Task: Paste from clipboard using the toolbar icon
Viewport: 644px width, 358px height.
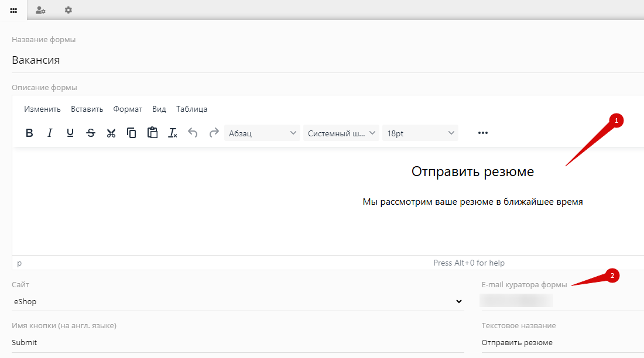Action: point(152,133)
